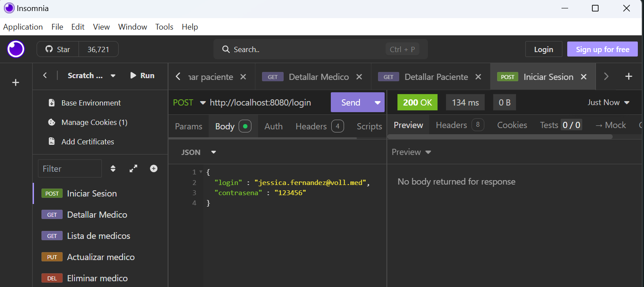
Task: Click the GitHub Star button
Action: point(58,49)
